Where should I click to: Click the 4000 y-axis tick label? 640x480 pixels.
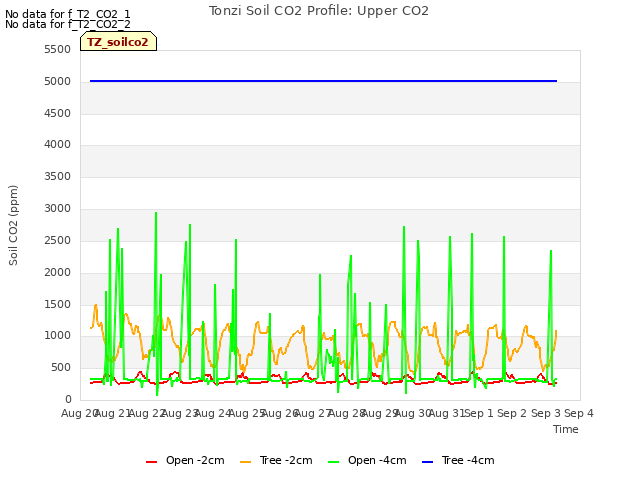[x=58, y=144]
